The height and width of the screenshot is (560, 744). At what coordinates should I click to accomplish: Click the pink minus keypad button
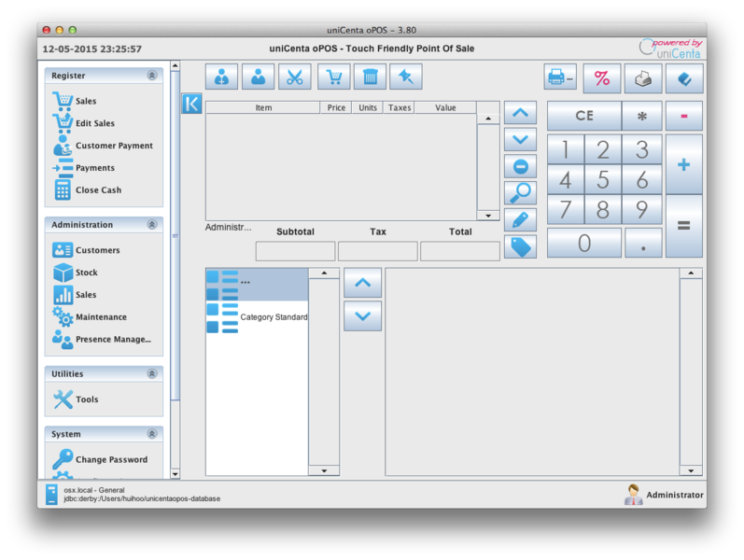point(684,116)
